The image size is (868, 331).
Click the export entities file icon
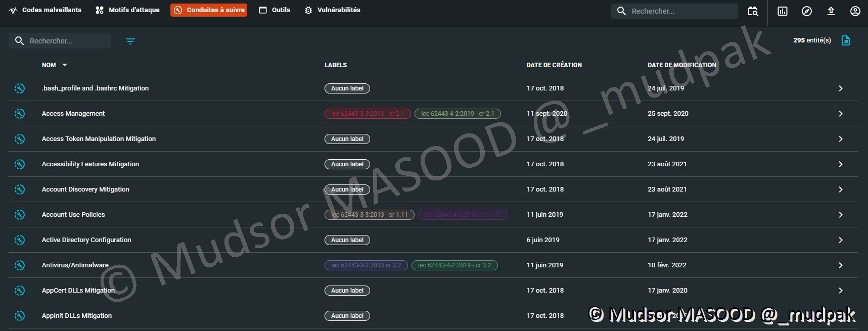coord(845,40)
